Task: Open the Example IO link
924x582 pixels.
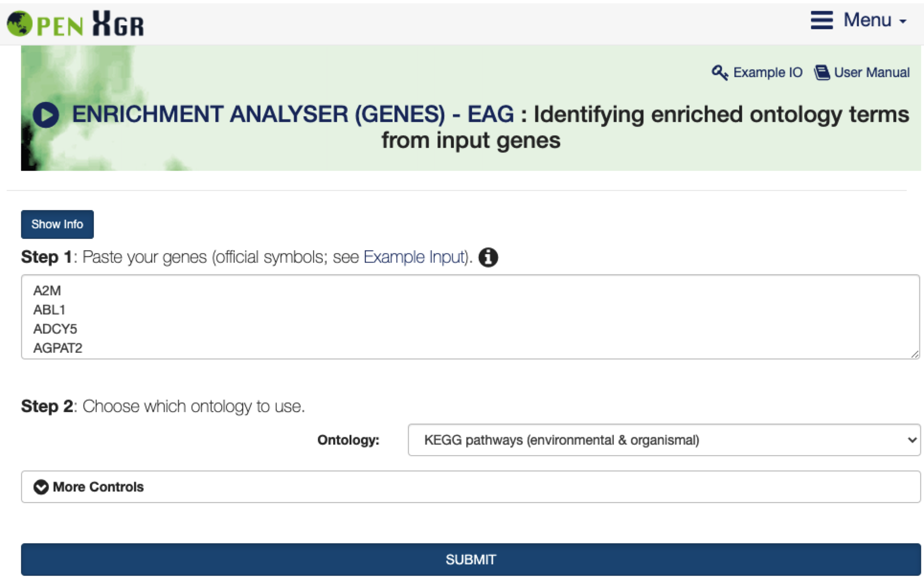Action: (x=767, y=73)
